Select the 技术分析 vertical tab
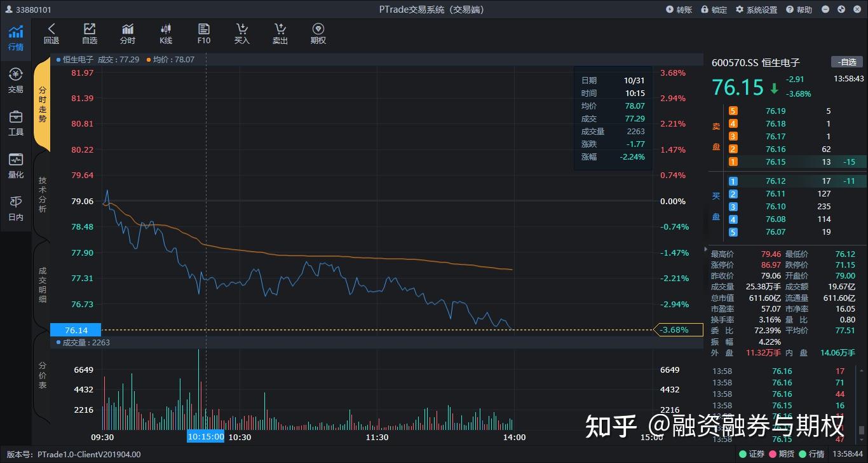868x463 pixels. coord(42,195)
